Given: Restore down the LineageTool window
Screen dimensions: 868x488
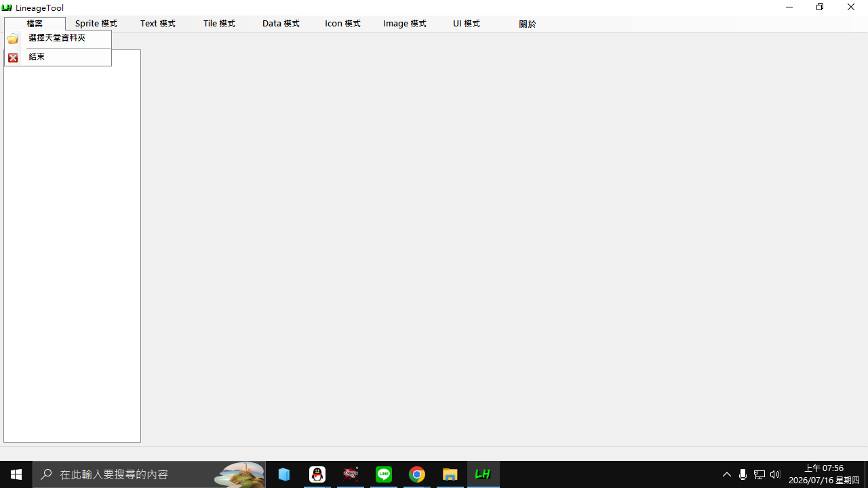Looking at the screenshot, I should tap(820, 7).
